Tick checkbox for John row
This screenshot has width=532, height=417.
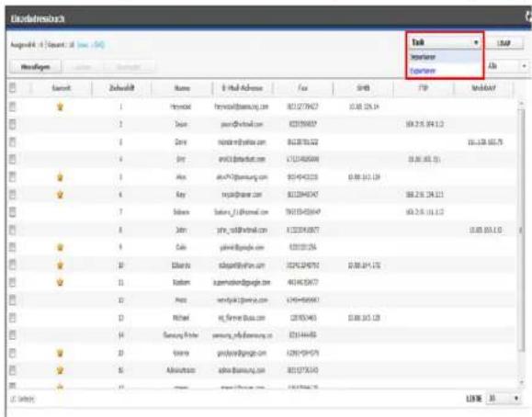click(12, 230)
